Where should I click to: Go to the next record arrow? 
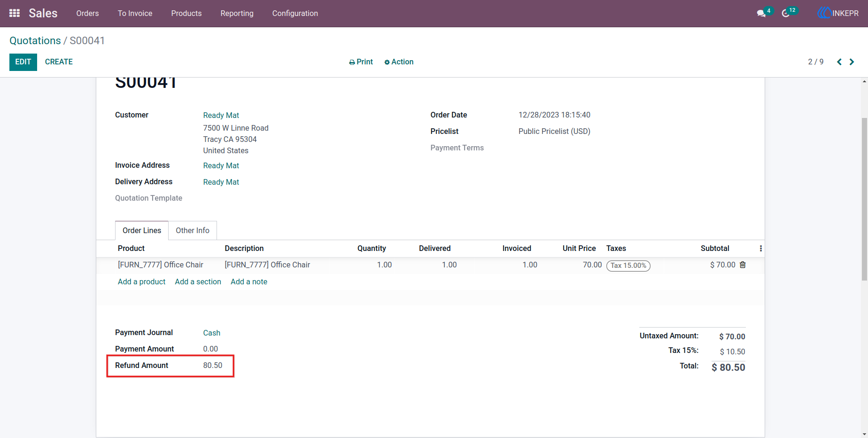point(852,62)
